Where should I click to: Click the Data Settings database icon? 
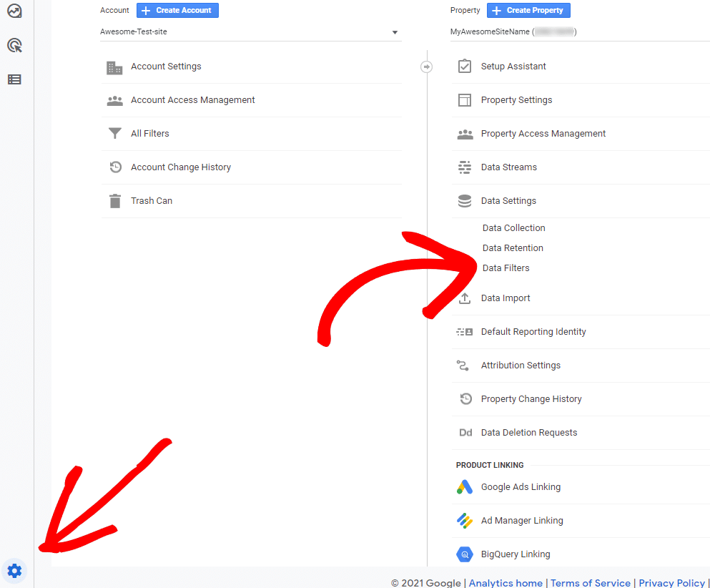[x=465, y=201]
